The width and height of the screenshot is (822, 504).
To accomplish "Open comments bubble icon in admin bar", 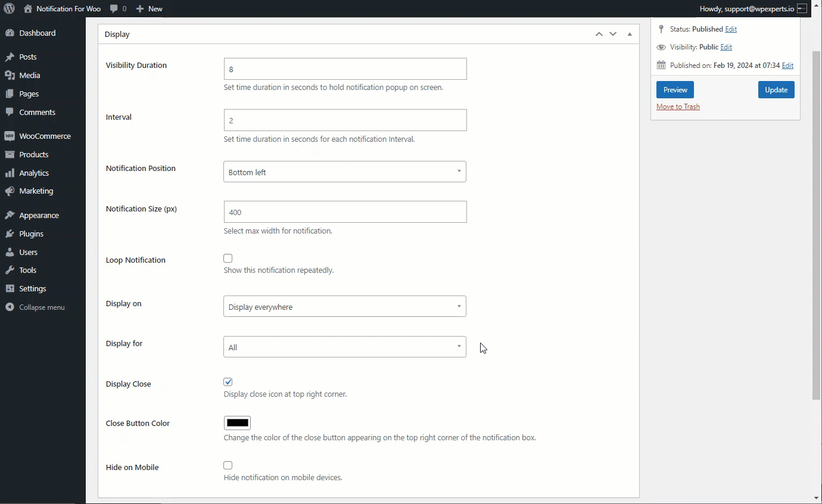I will (x=114, y=9).
